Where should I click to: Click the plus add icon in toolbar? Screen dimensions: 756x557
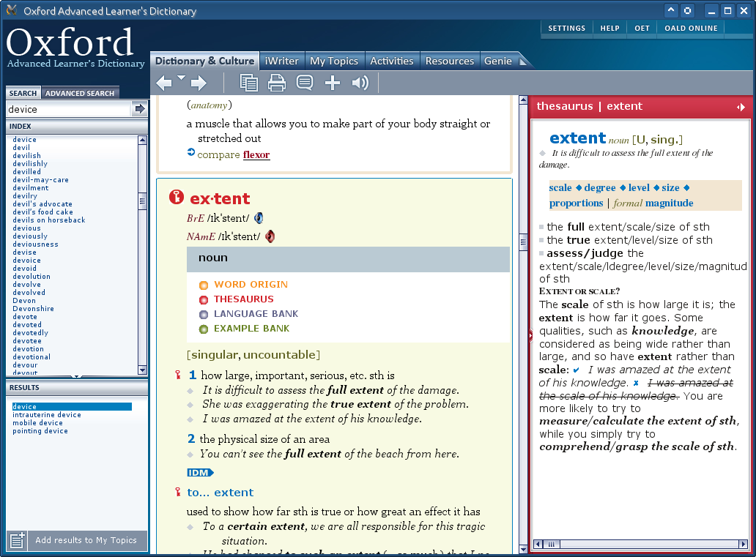(x=333, y=83)
